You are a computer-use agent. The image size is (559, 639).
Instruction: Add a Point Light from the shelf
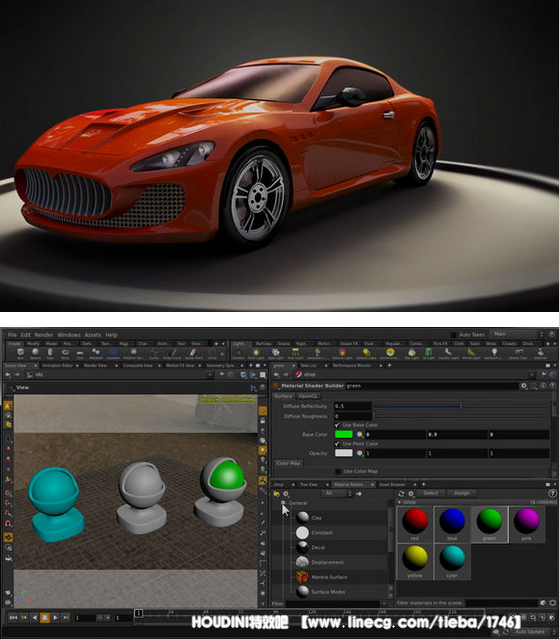point(256,353)
